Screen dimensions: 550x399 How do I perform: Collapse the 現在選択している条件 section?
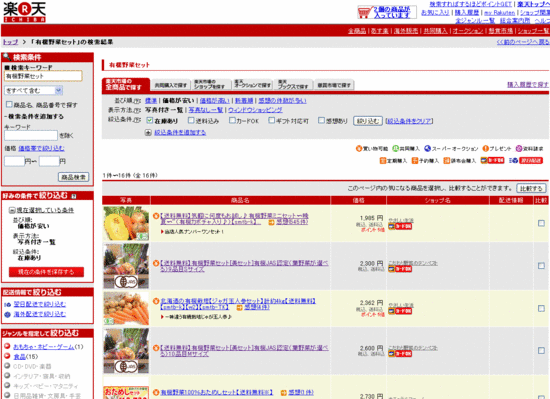(x=12, y=210)
